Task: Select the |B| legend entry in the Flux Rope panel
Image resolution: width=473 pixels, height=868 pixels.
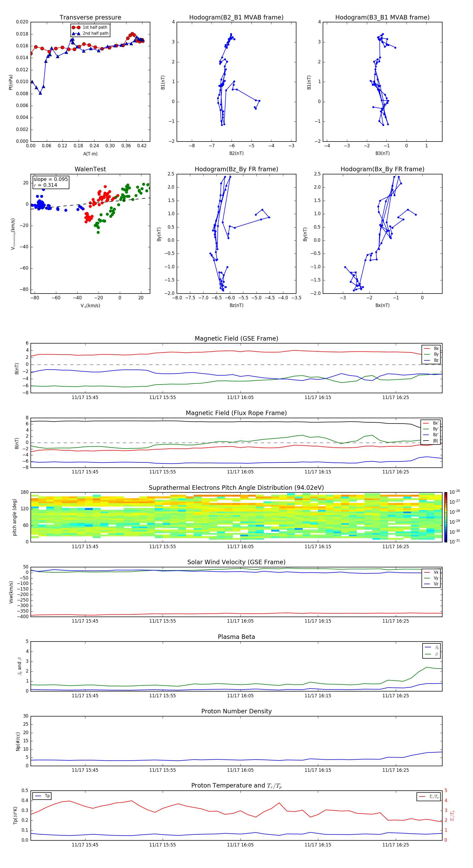Action: coord(431,441)
